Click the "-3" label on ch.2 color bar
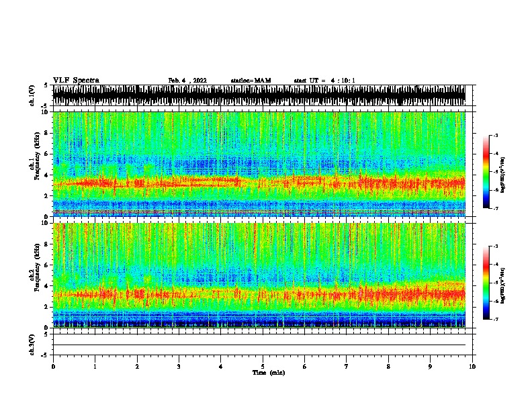532x411 pixels. [x=496, y=246]
